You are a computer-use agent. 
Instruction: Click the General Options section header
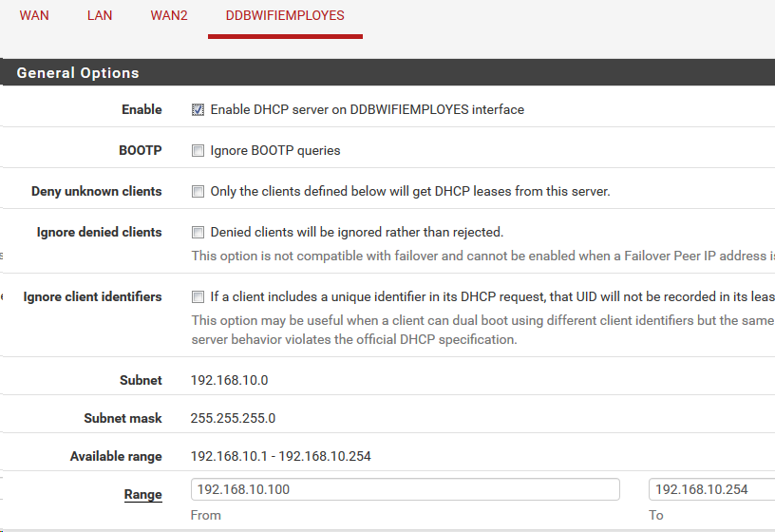[x=78, y=73]
